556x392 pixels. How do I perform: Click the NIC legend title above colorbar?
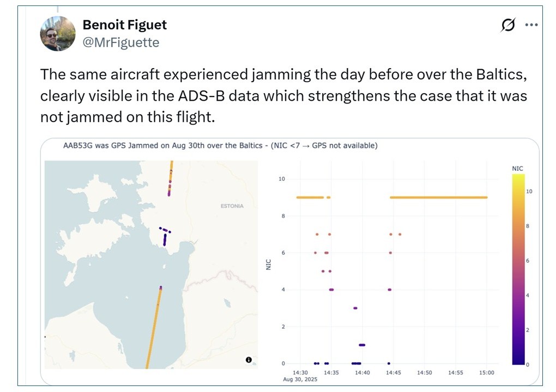517,169
